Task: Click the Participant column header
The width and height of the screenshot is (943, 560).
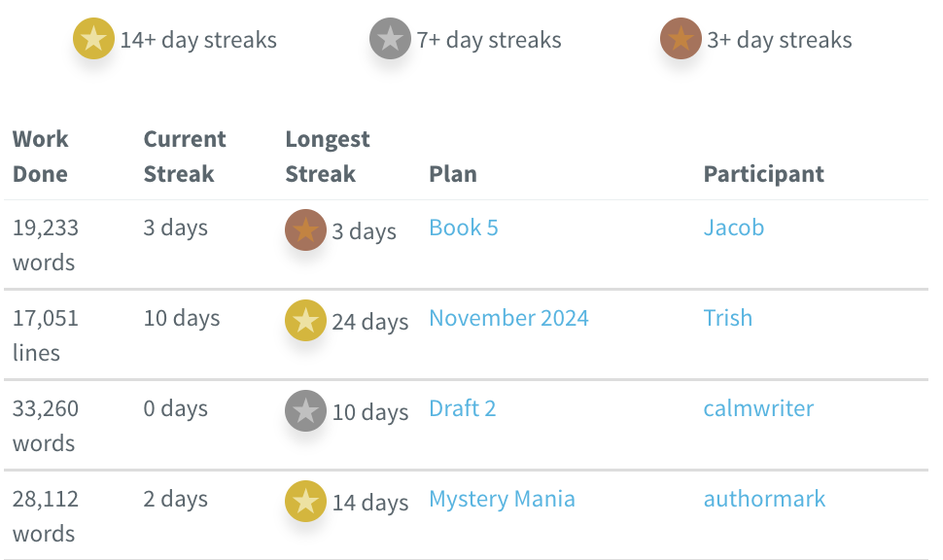Action: click(763, 173)
